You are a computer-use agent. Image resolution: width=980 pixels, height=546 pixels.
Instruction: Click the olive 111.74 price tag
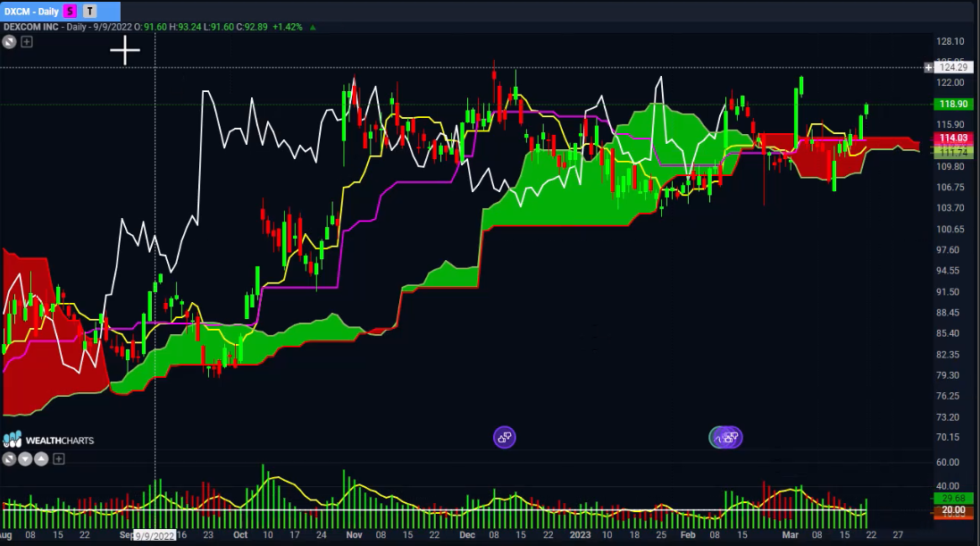pyautogui.click(x=953, y=152)
